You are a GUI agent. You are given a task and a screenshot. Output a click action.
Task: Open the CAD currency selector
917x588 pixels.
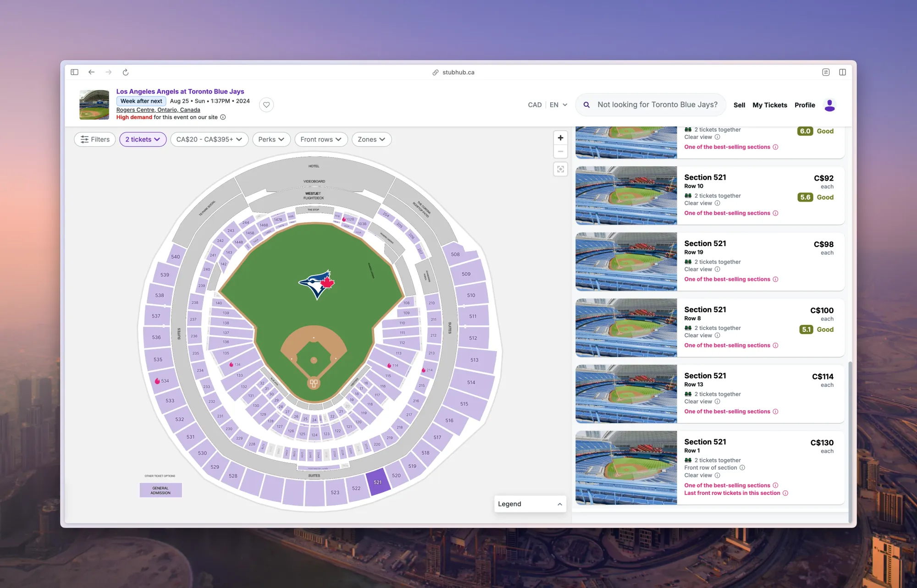[x=535, y=105]
